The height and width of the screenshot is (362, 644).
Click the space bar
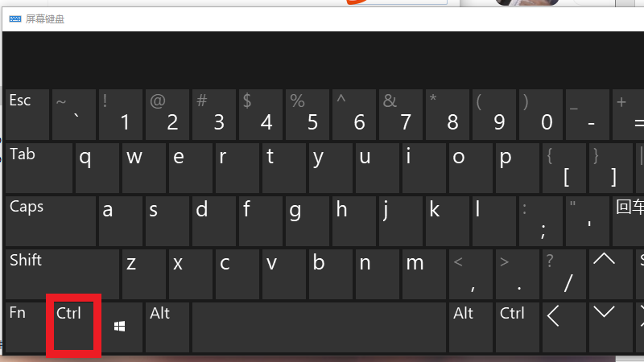[x=319, y=327]
